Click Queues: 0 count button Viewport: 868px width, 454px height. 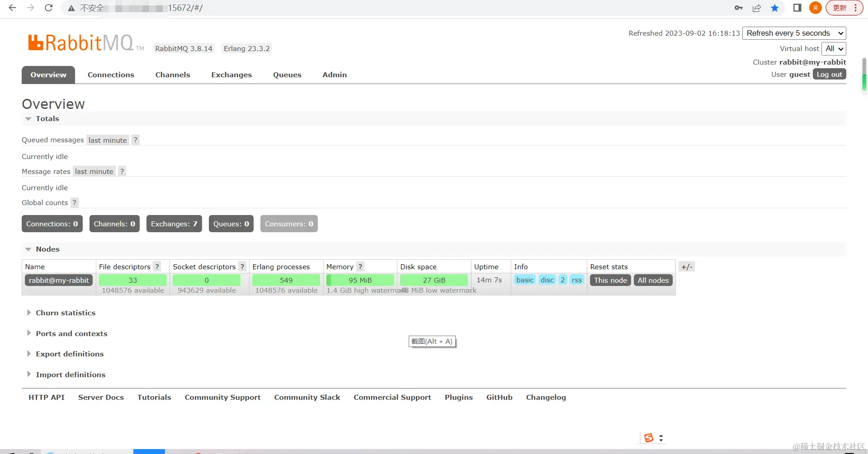pos(231,224)
